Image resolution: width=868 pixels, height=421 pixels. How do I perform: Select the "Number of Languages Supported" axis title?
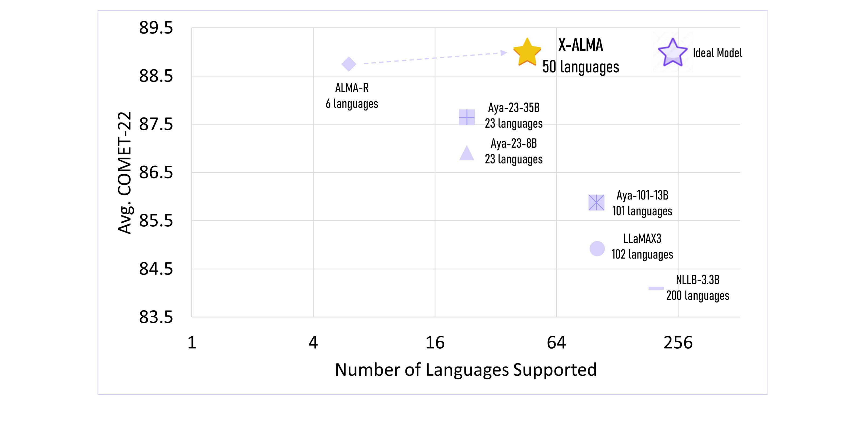pyautogui.click(x=466, y=370)
